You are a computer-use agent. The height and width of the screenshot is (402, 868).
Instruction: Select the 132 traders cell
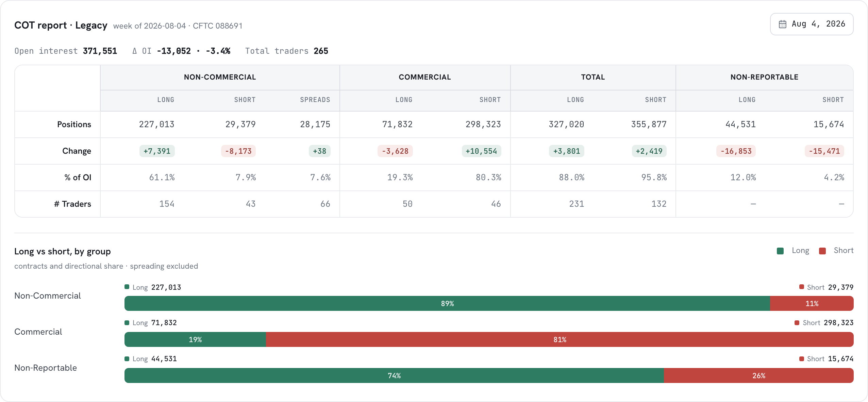point(659,204)
